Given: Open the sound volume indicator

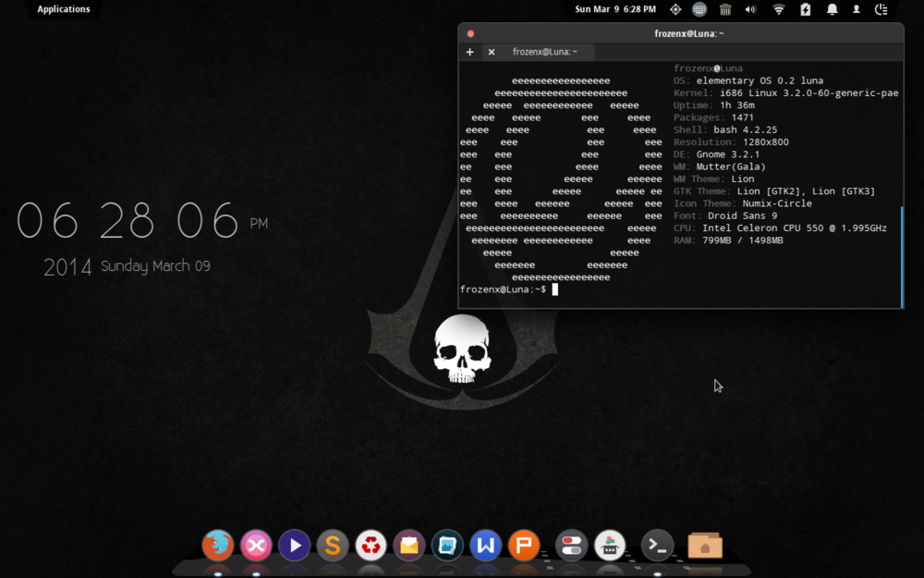Looking at the screenshot, I should click(x=750, y=9).
